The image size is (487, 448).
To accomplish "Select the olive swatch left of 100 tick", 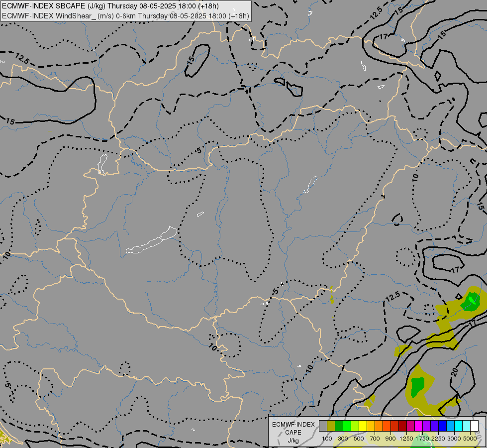I will click(x=331, y=426).
